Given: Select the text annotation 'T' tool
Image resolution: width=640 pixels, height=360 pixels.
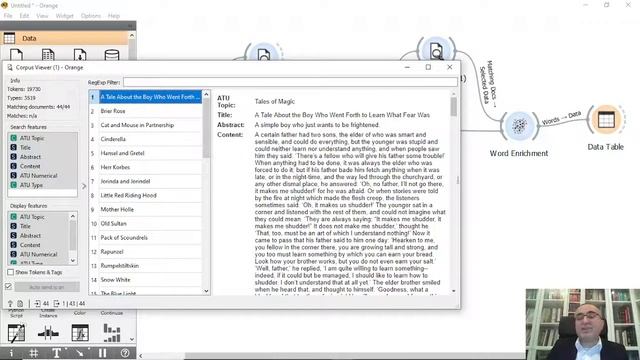Looking at the screenshot, I should (57, 353).
